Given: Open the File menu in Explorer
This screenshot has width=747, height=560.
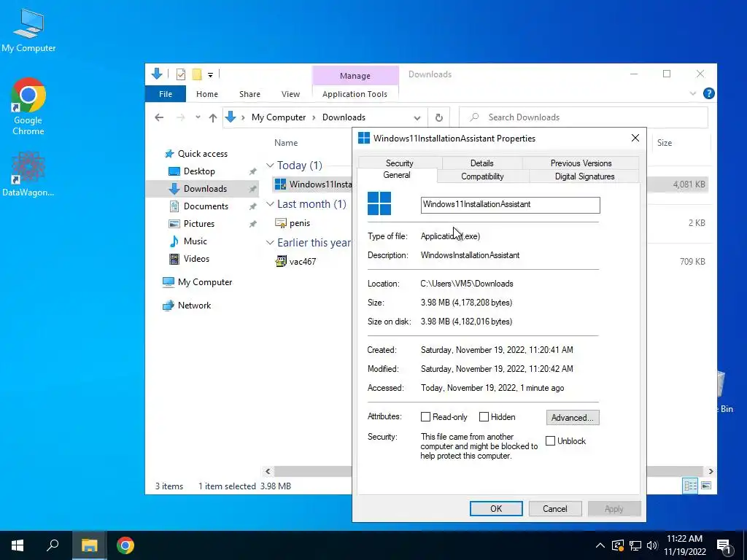Looking at the screenshot, I should point(166,94).
